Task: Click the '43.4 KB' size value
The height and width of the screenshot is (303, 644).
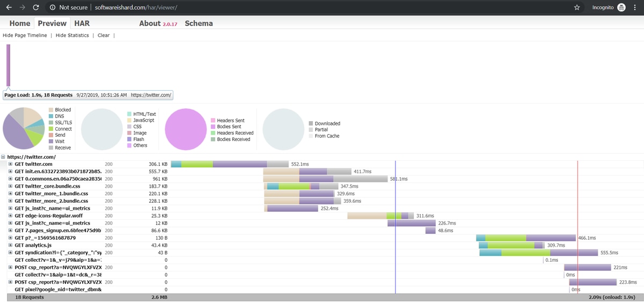Action: tap(159, 245)
